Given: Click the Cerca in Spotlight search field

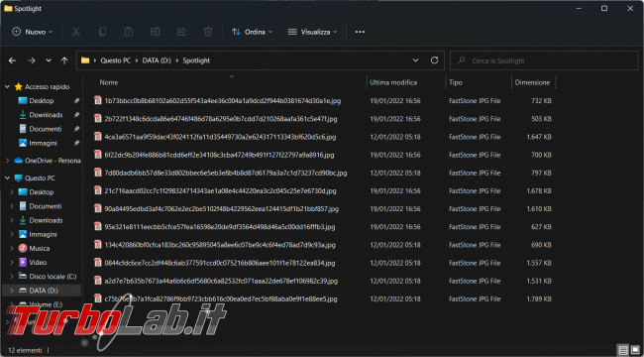Looking at the screenshot, I should pos(544,60).
